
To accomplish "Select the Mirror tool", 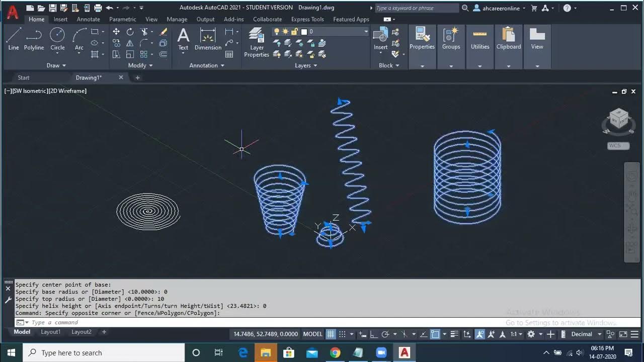I will click(x=130, y=43).
